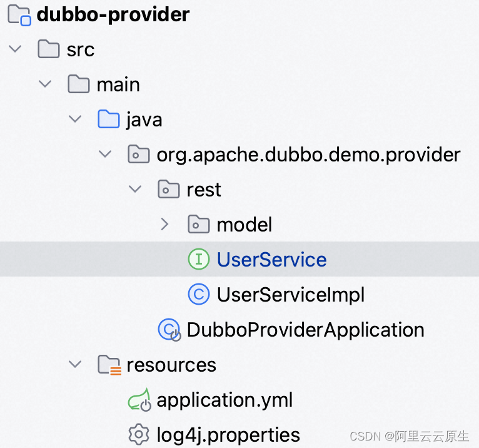Collapse the main folder

pos(45,84)
